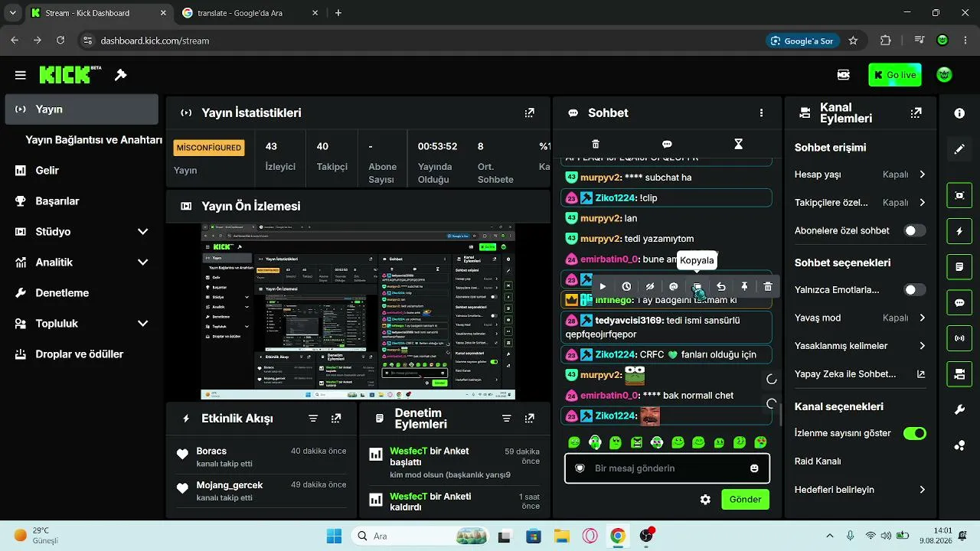980x551 pixels.
Task: Pop out the Etkinlik Akışı panel
Action: point(336,419)
